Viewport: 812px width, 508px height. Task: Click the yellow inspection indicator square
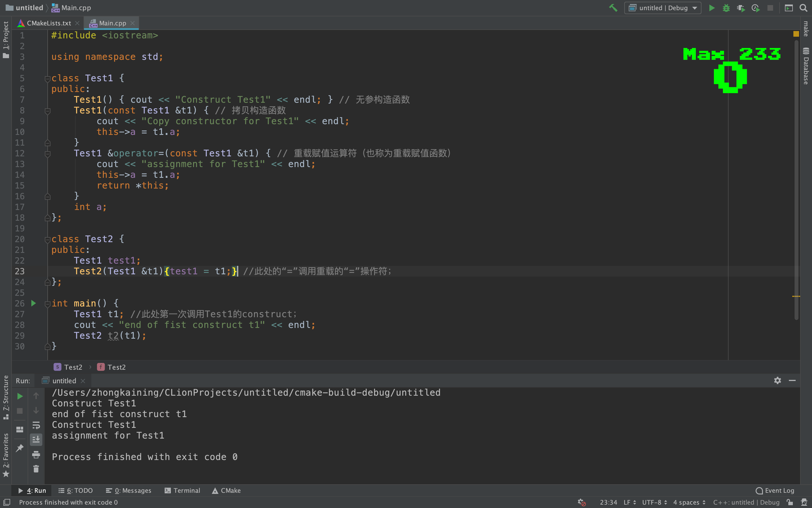[x=796, y=34]
